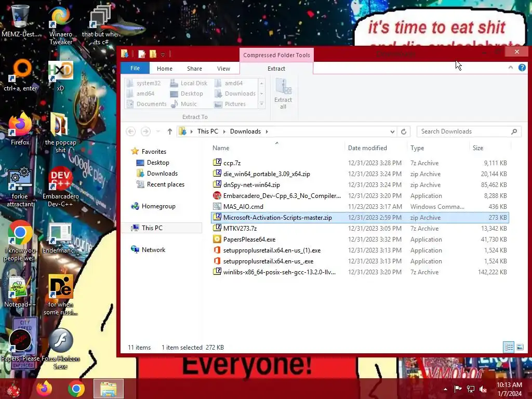This screenshot has width=532, height=399.
Task: Sort by Type column header
Action: click(x=438, y=148)
